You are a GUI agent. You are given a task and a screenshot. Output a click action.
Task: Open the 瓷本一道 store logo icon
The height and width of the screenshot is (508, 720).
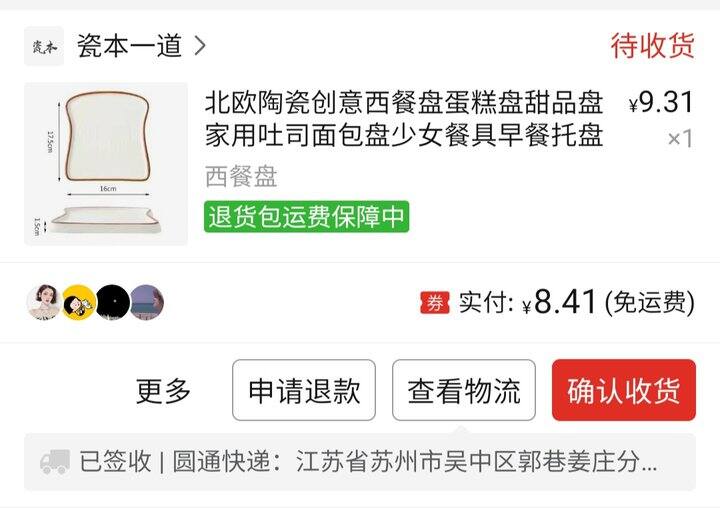click(44, 46)
